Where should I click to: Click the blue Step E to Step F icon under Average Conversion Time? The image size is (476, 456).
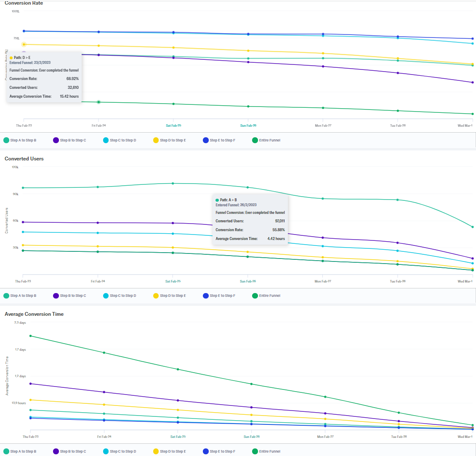pyautogui.click(x=206, y=451)
